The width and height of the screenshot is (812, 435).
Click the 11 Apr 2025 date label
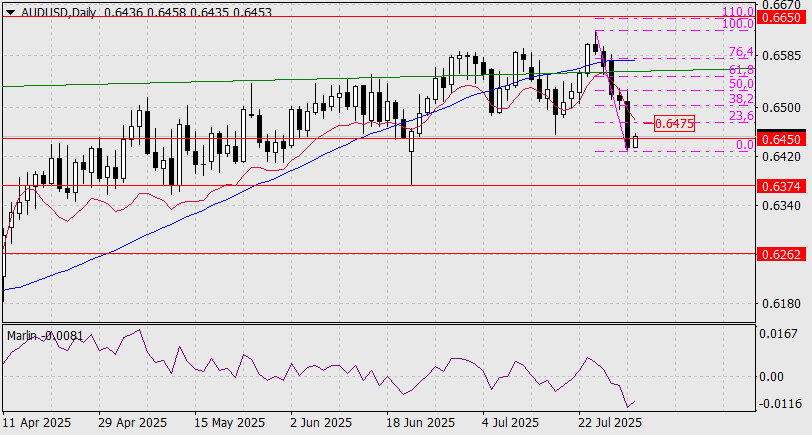point(37,423)
